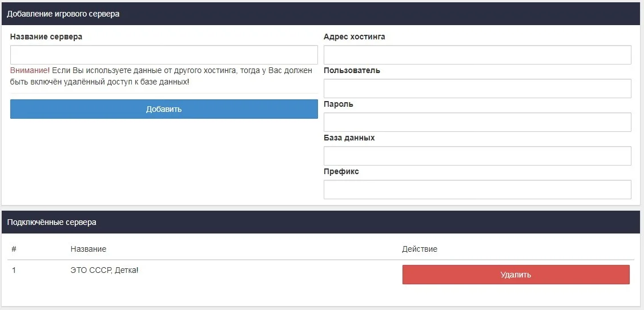The height and width of the screenshot is (310, 644).
Task: Focus the Адрес хостинга text box
Action: click(x=477, y=55)
